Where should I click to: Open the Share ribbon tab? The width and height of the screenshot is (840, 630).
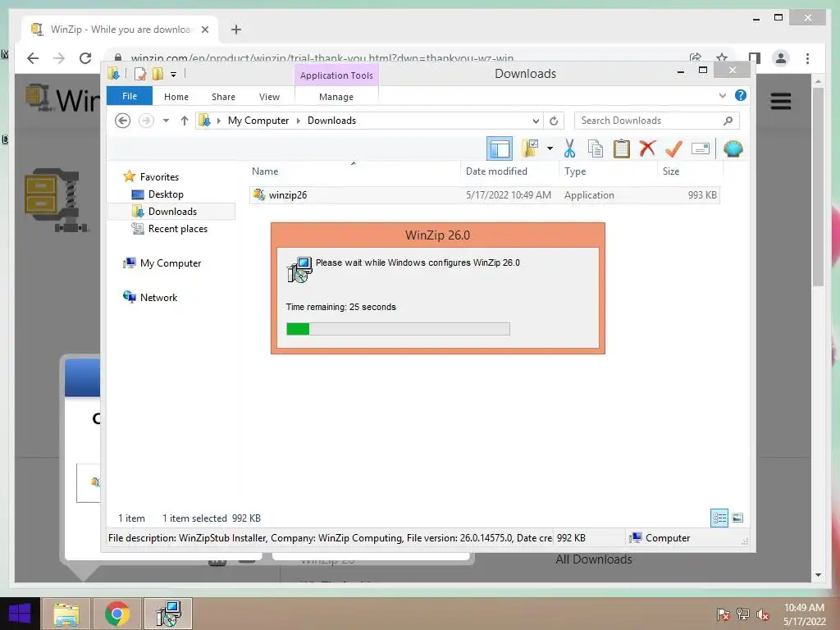(x=223, y=97)
